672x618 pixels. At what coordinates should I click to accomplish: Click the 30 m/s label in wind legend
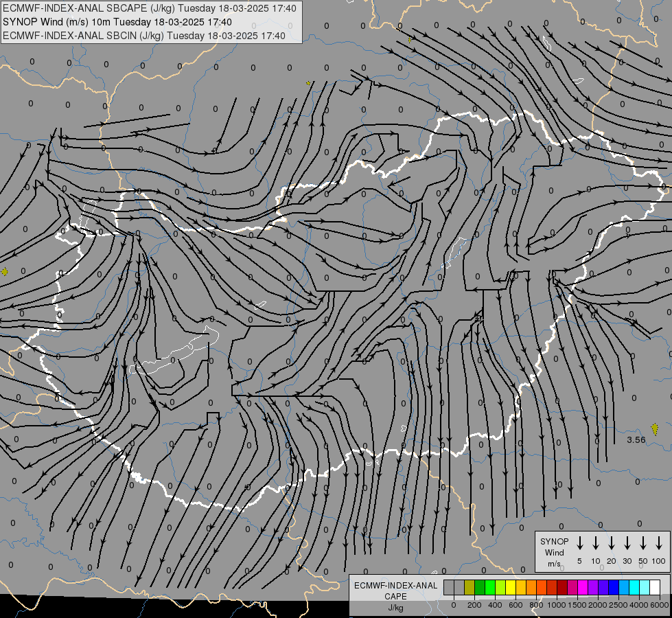coord(627,561)
